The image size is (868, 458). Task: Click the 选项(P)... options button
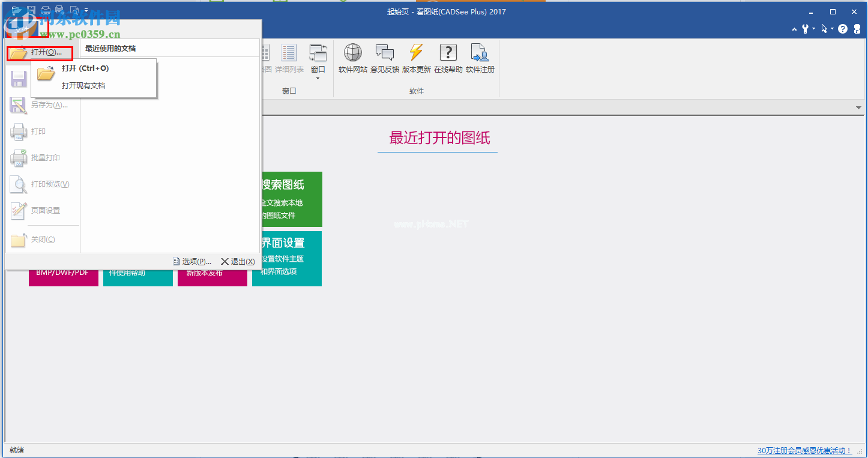[x=192, y=262]
